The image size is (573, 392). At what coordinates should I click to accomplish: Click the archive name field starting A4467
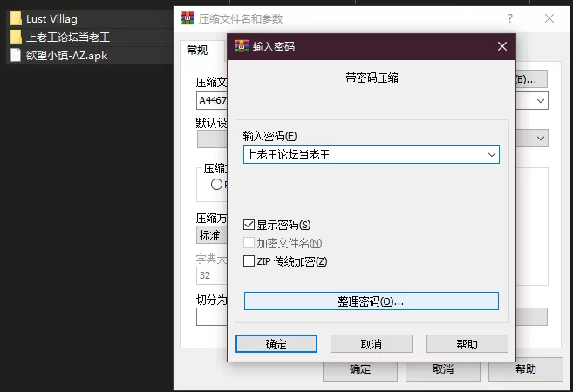coord(212,101)
